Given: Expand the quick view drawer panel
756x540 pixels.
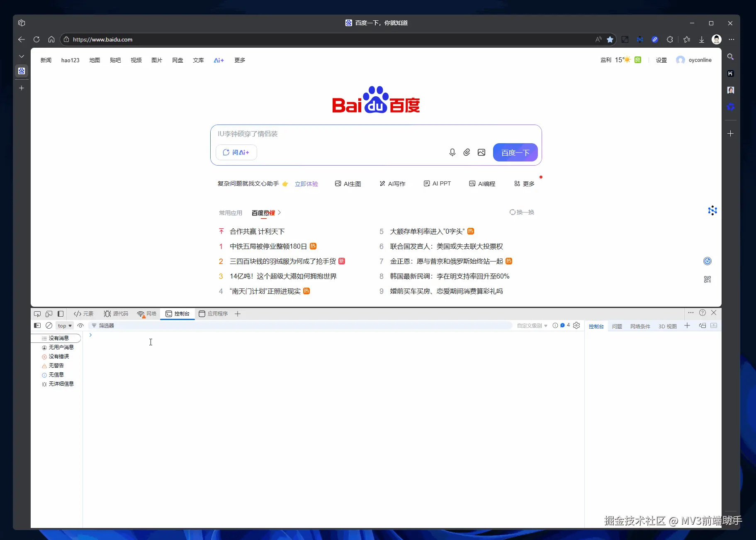Looking at the screenshot, I should 714,325.
